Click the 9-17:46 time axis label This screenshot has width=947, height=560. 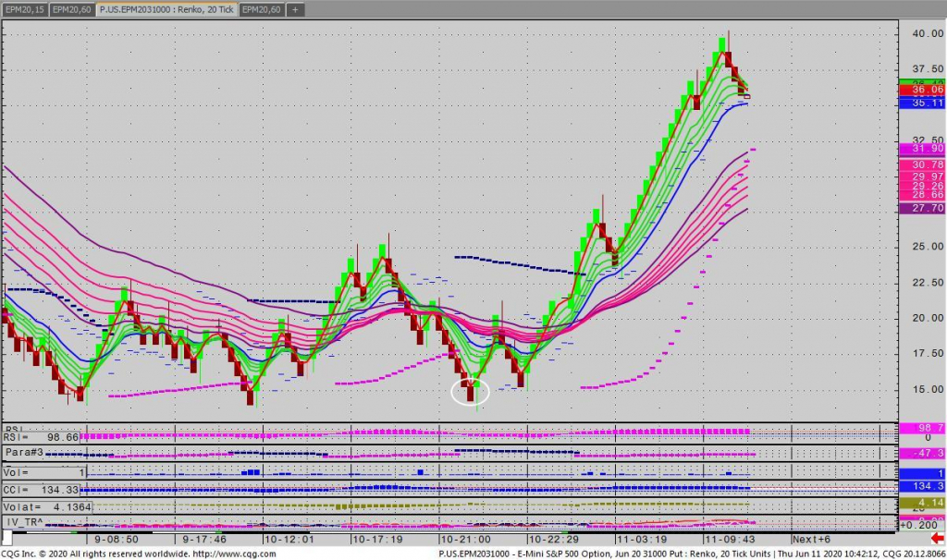coord(204,539)
